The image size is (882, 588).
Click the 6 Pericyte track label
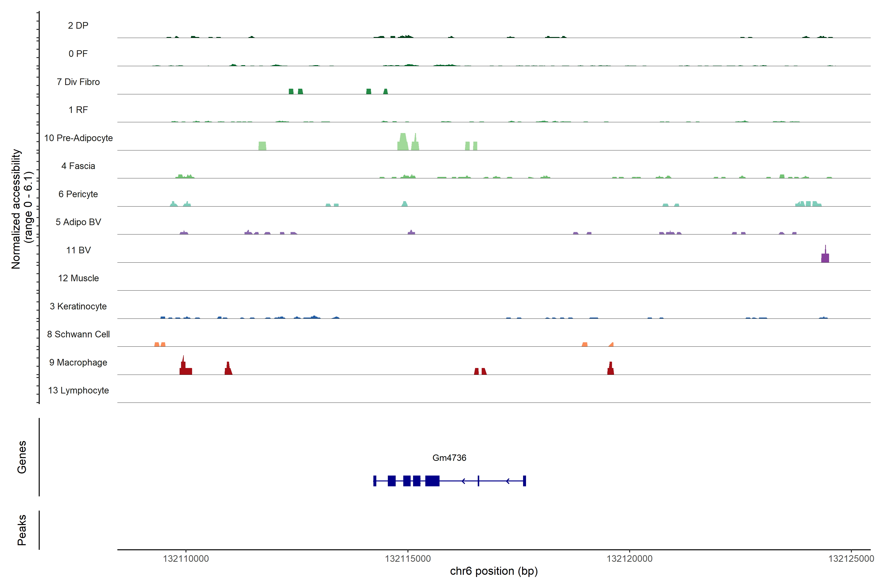(78, 194)
